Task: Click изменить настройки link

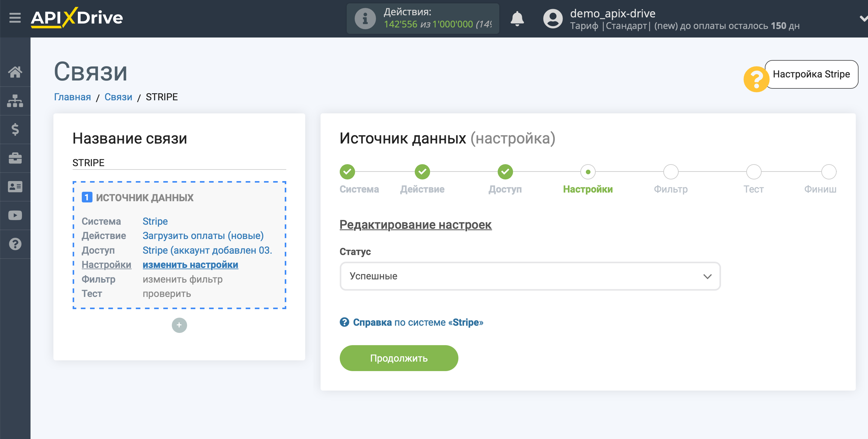Action: (x=190, y=265)
